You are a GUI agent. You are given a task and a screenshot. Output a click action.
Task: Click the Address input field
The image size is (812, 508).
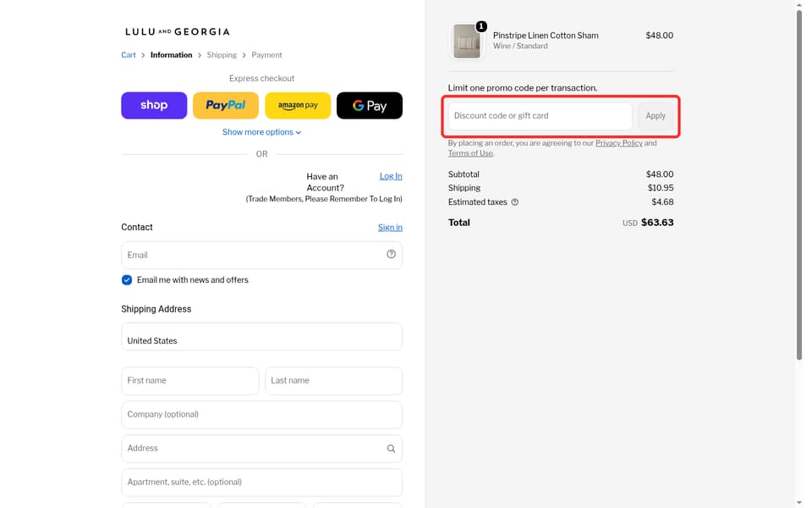coord(261,449)
